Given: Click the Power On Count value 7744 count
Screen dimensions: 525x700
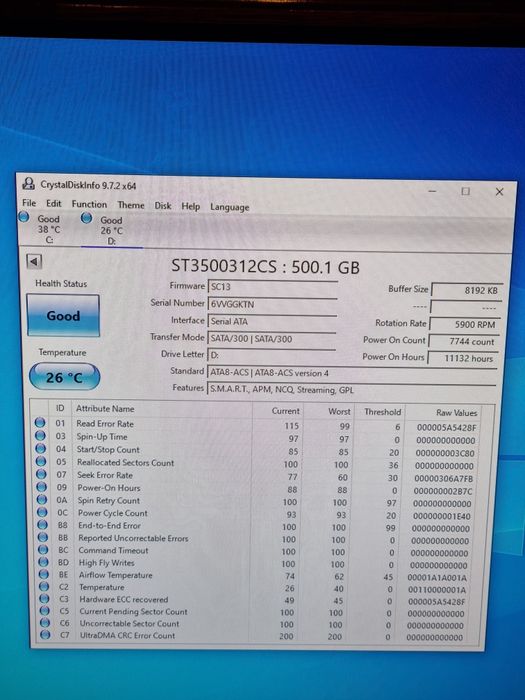Looking at the screenshot, I should (x=464, y=342).
